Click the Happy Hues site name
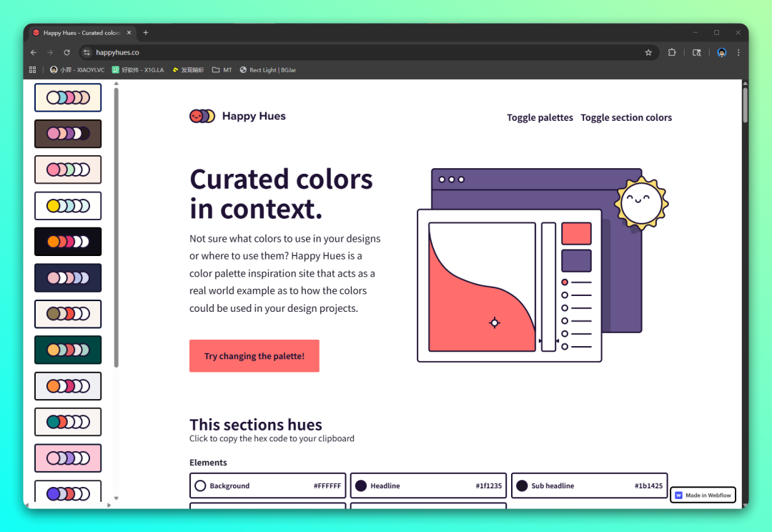The width and height of the screenshot is (772, 532). (x=254, y=117)
